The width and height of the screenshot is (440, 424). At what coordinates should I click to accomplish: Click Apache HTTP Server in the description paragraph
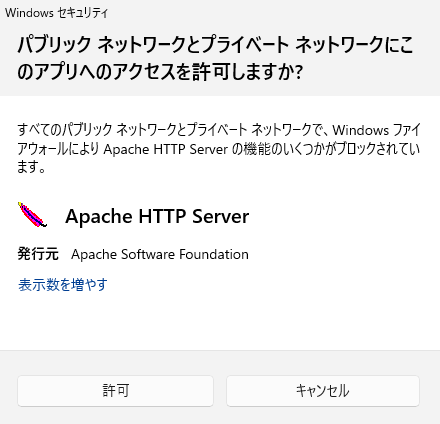tap(166, 149)
